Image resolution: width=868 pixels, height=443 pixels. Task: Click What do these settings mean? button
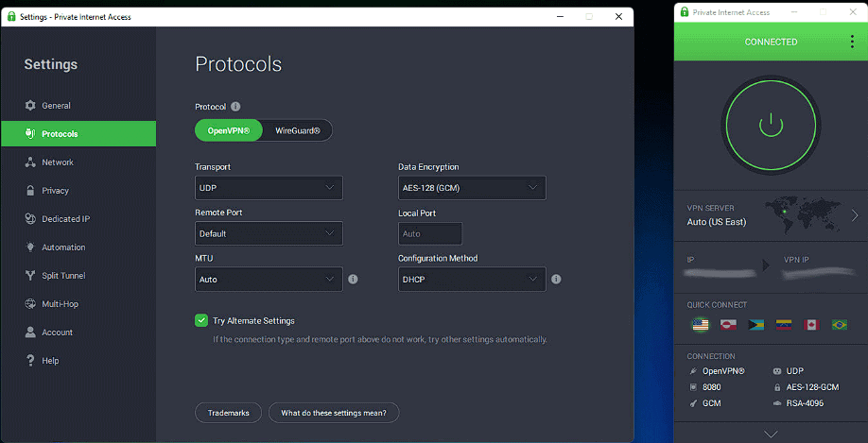tap(334, 413)
